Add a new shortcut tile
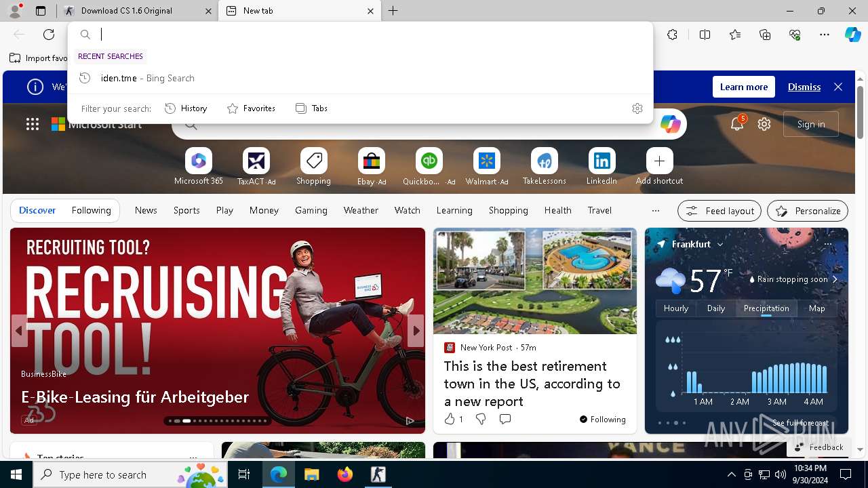 (659, 166)
